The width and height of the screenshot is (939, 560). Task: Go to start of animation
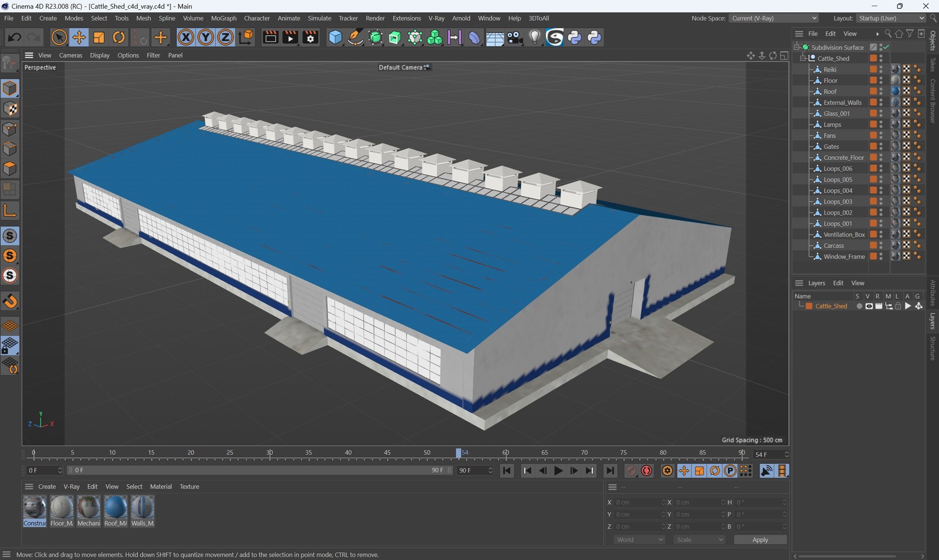[x=507, y=470]
